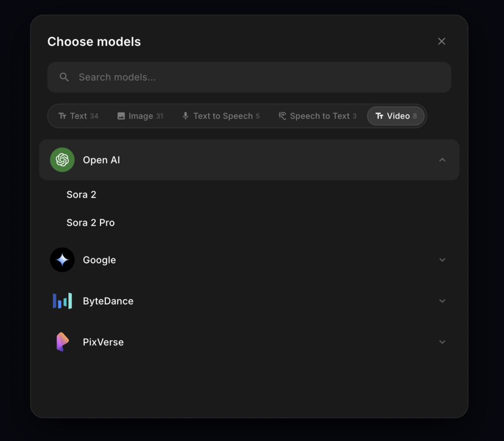504x441 pixels.
Task: Click the magnifying glass search icon
Action: [64, 77]
